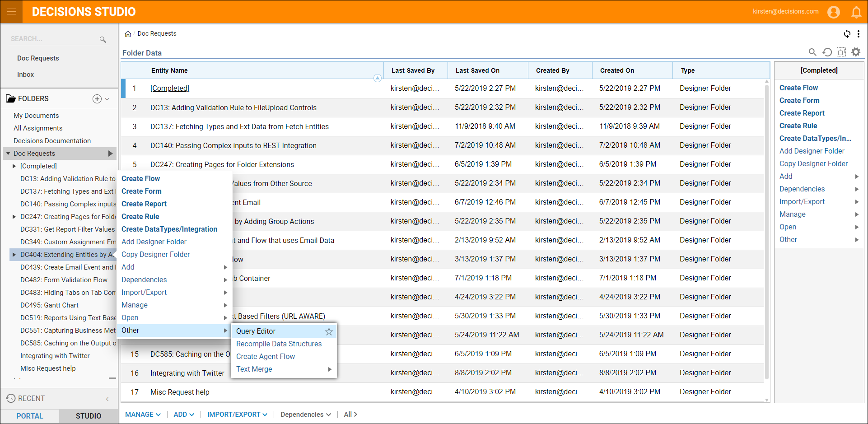Click the select-all squares icon in Folder Data
This screenshot has width=868, height=424.
(841, 52)
